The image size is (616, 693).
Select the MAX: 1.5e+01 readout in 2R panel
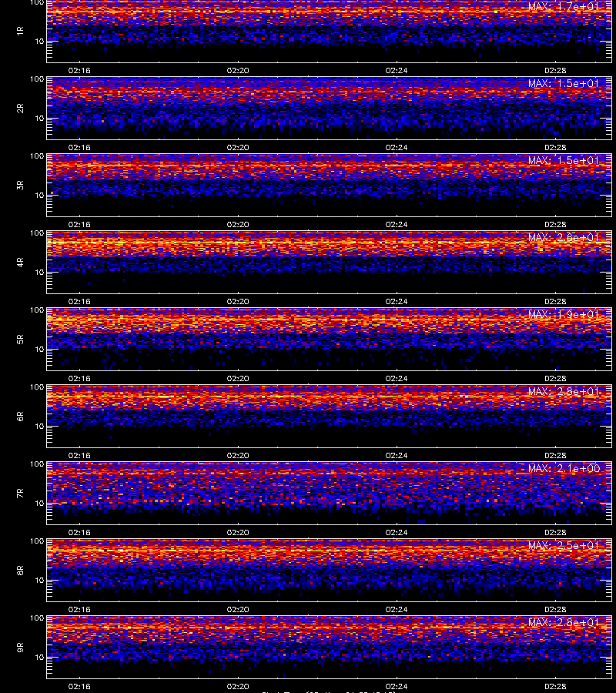tap(564, 83)
